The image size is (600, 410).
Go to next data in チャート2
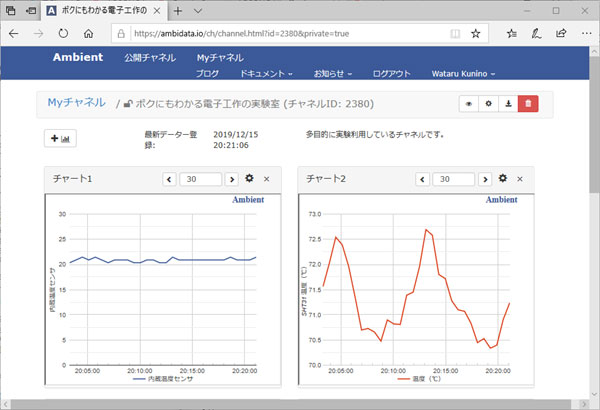coord(485,179)
